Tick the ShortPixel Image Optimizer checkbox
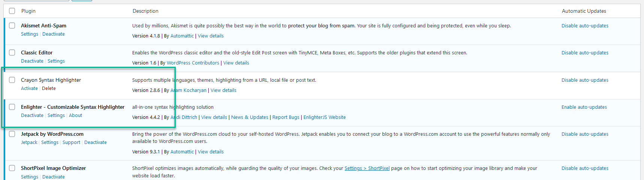644x180 pixels. coord(12,168)
